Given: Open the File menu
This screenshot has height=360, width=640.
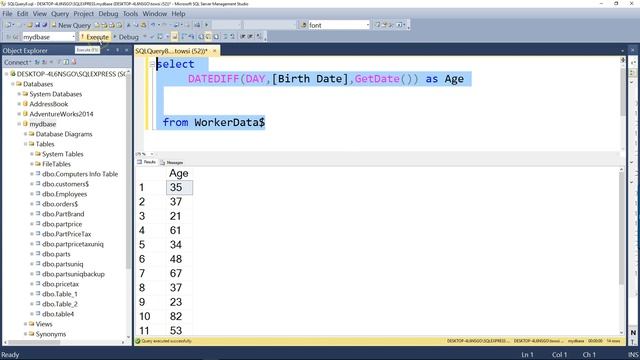Looking at the screenshot, I should pyautogui.click(x=7, y=13).
